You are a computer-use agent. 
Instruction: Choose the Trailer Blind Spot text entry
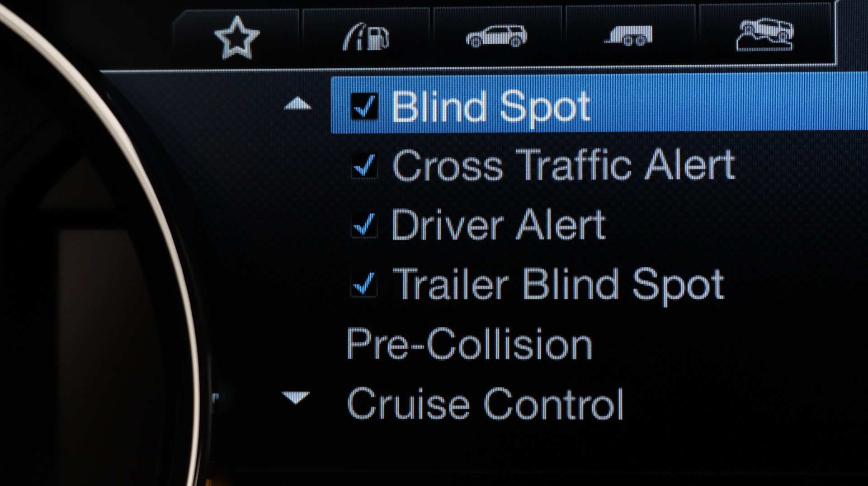[559, 285]
